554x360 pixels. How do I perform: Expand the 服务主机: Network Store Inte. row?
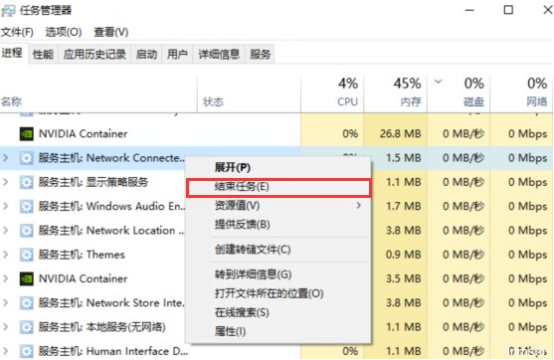tap(6, 303)
